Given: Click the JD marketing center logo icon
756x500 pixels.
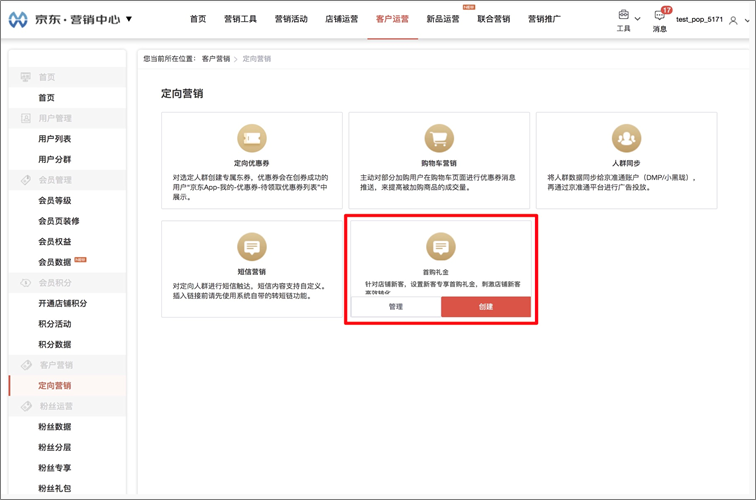Looking at the screenshot, I should 18,19.
